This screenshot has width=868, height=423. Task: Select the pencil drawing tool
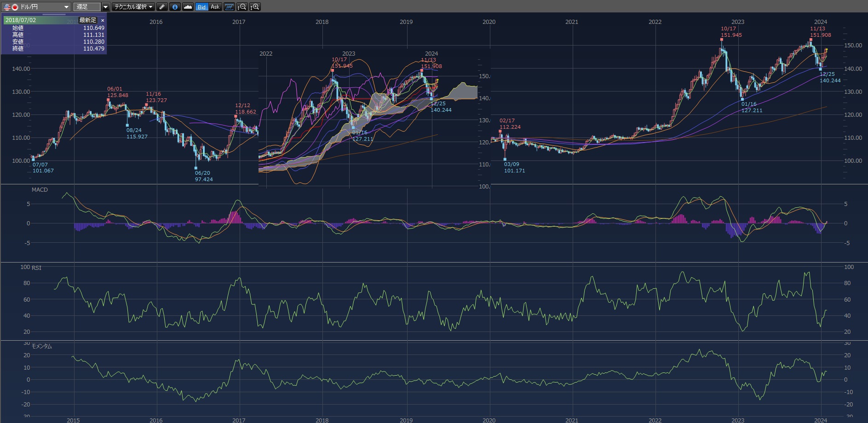click(162, 7)
